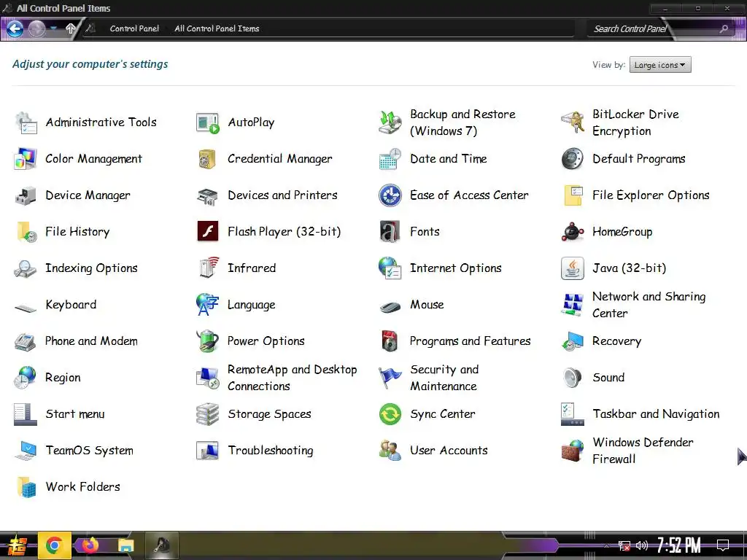Go up one level with Up arrow
Screen dimensions: 747x560
pyautogui.click(x=71, y=28)
